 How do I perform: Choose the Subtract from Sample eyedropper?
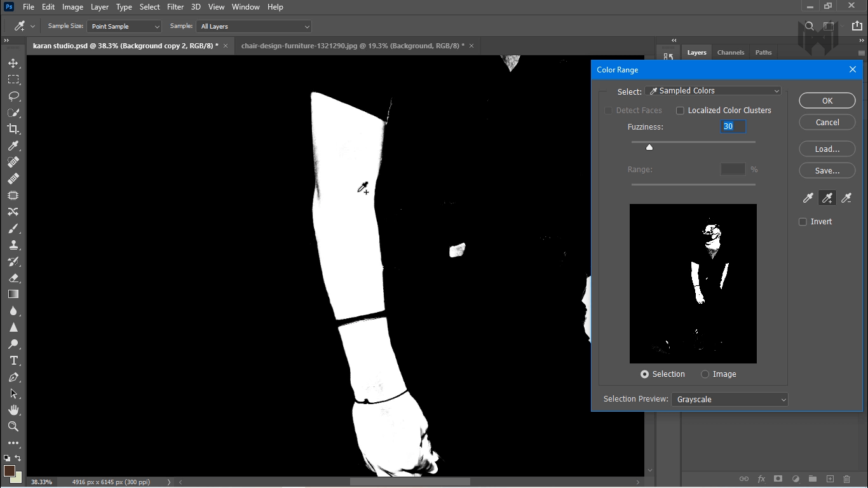[x=846, y=198]
